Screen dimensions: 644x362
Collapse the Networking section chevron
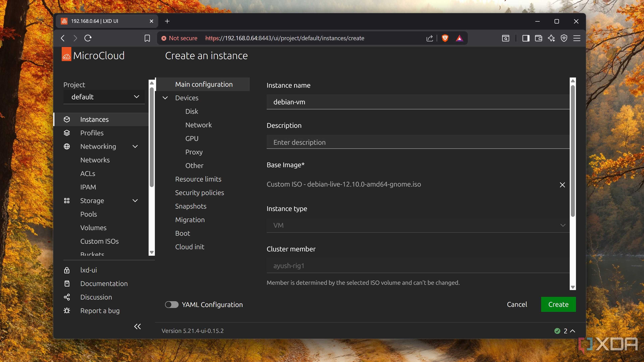(135, 146)
